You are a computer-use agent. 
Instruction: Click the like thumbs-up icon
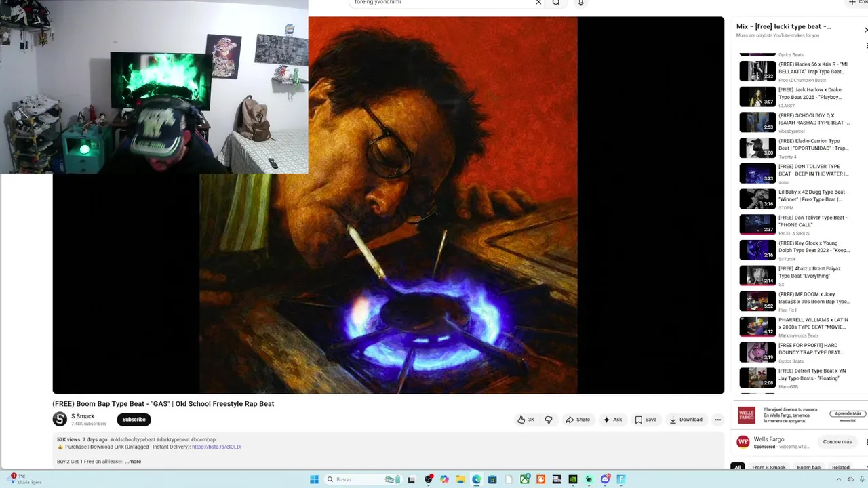(521, 420)
